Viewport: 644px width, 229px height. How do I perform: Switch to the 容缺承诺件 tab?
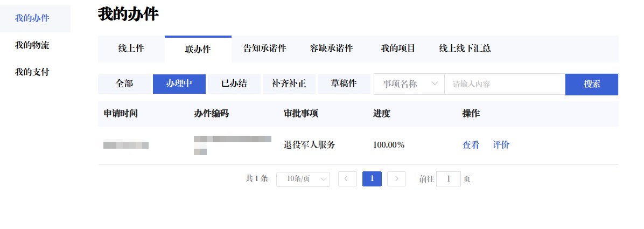331,48
